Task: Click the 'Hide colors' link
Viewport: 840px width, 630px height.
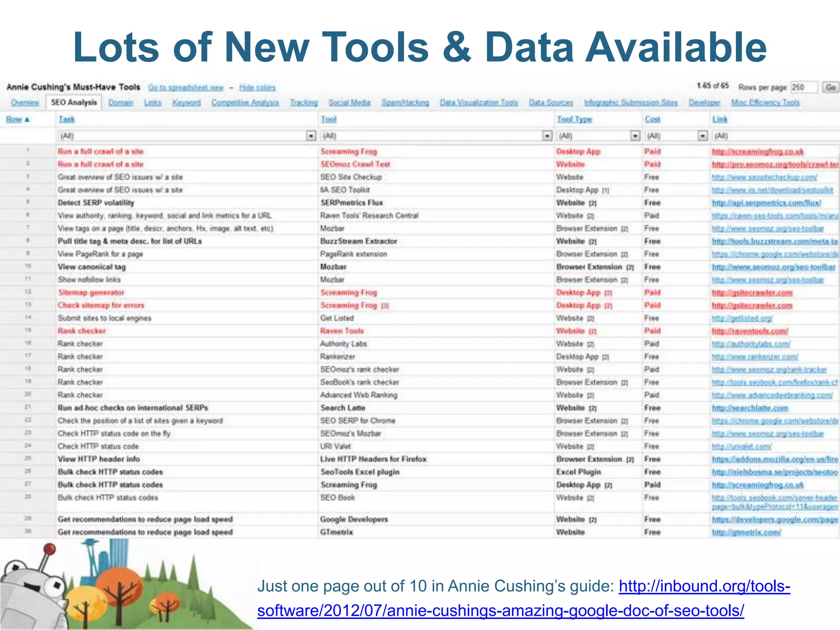Action: tap(257, 87)
